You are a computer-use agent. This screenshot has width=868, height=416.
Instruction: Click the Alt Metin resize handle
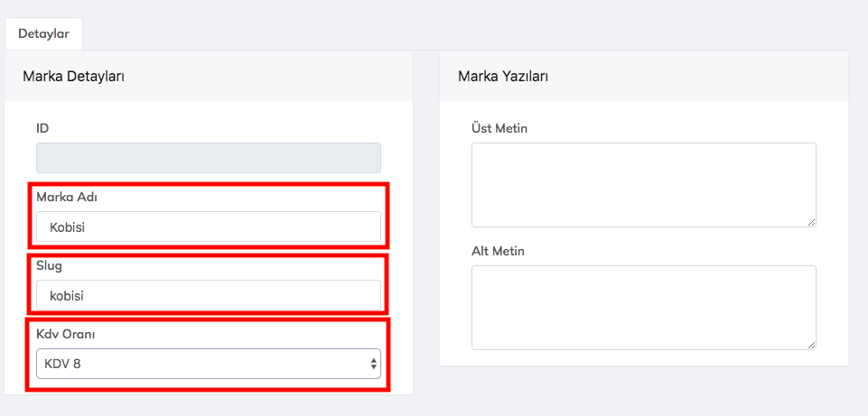pos(812,345)
